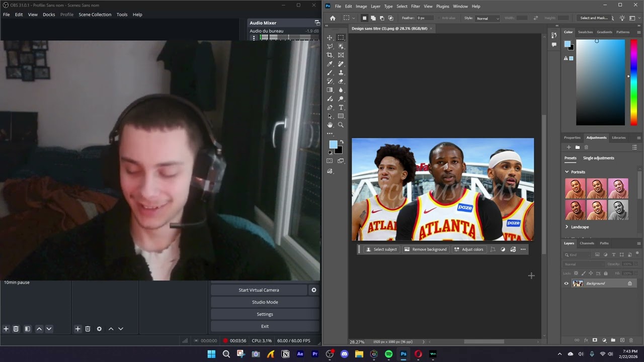The height and width of the screenshot is (362, 644).
Task: Select the Object Selection tool
Action: click(341, 46)
